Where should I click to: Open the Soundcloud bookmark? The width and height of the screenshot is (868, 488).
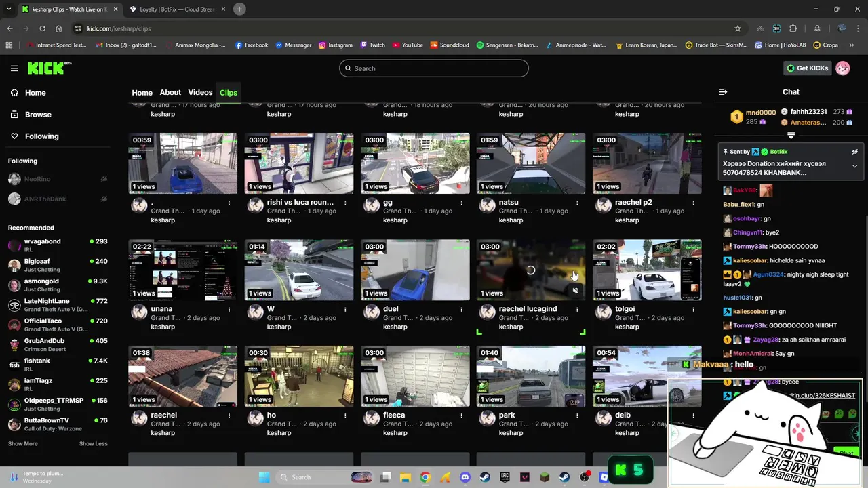tap(450, 45)
